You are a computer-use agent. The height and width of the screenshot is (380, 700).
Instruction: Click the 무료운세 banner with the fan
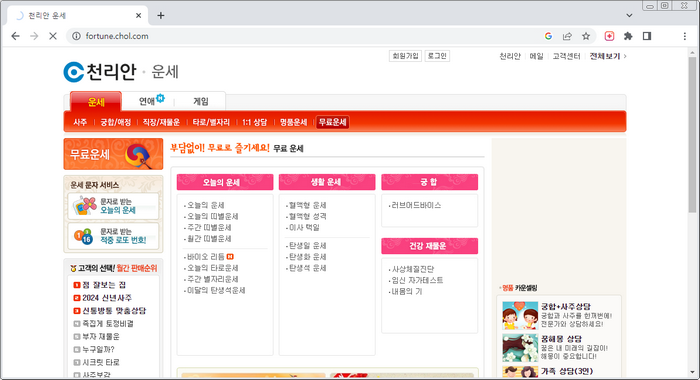[113, 154]
